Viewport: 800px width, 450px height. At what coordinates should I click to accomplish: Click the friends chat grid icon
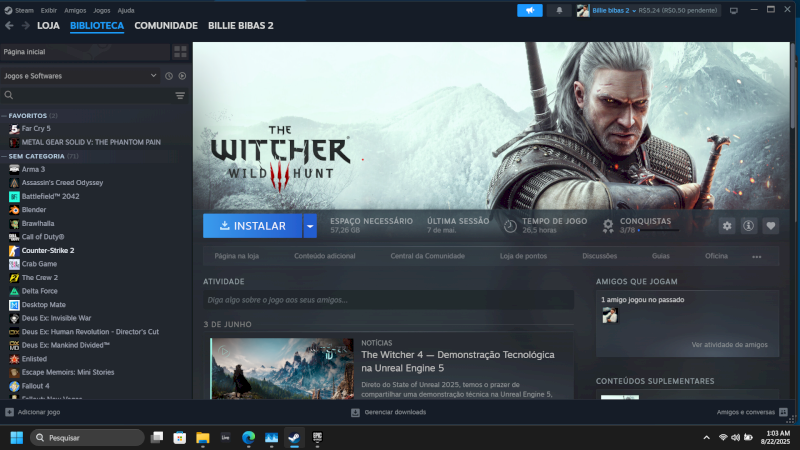pos(783,412)
